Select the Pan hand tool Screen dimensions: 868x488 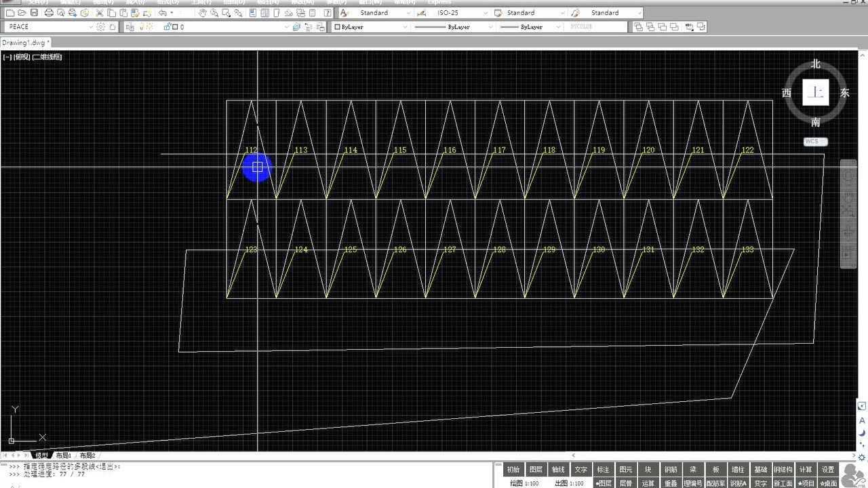[203, 13]
